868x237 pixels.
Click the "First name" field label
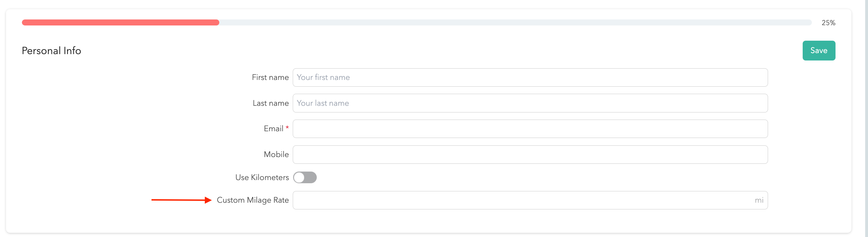point(270,77)
